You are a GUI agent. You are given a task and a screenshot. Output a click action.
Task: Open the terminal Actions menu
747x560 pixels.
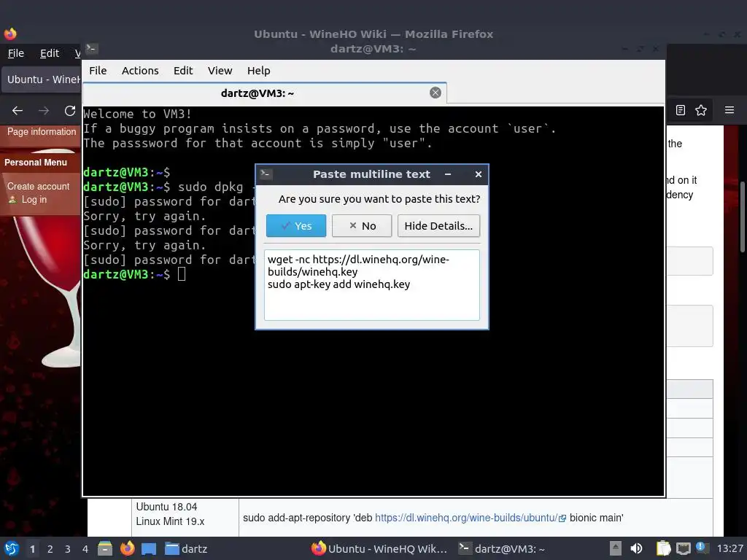point(140,71)
